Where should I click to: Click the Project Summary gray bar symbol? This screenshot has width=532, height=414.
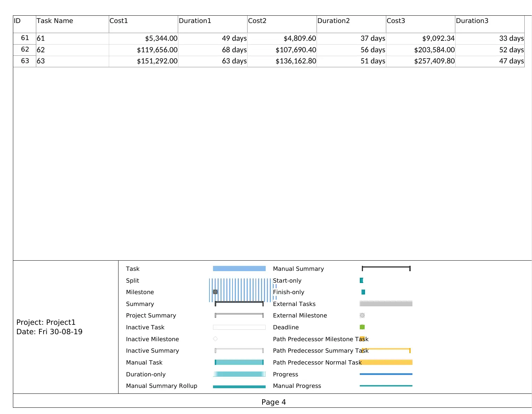(x=239, y=315)
